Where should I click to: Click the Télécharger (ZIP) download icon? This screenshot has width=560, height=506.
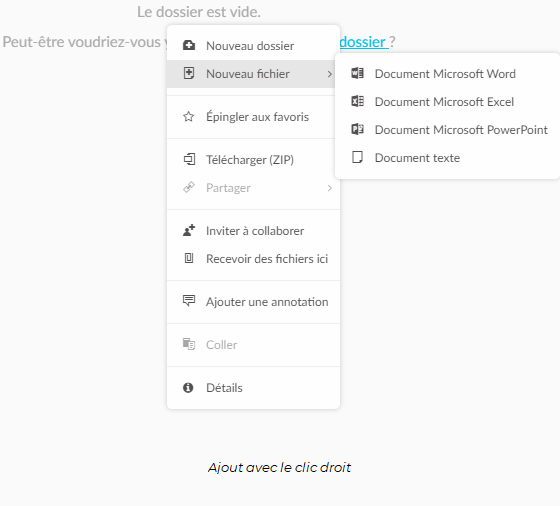click(x=189, y=159)
